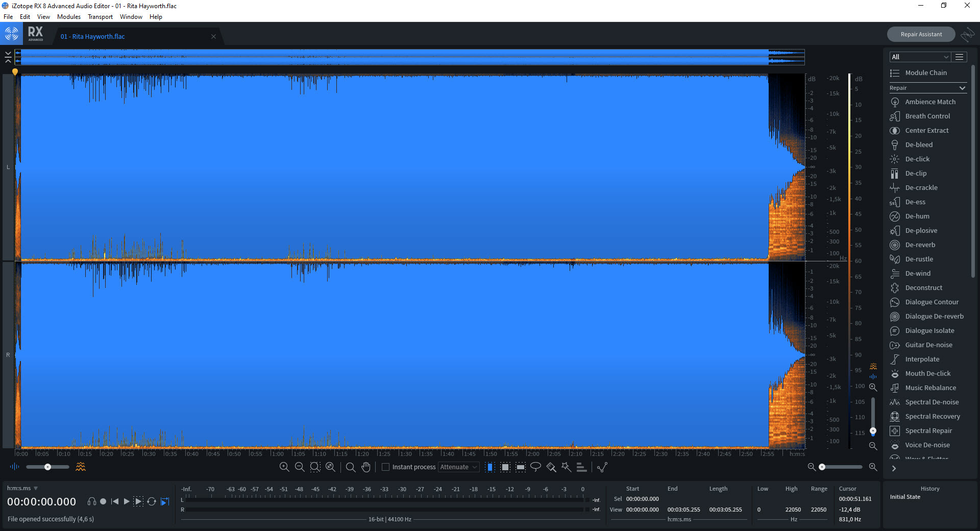
Task: Click the Repair Assistant button
Action: click(x=921, y=34)
